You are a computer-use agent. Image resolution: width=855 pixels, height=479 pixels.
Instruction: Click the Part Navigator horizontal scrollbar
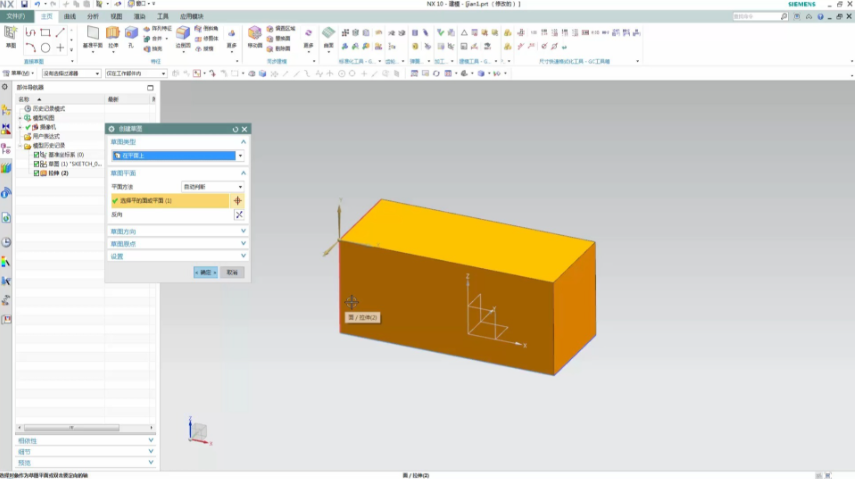tap(71, 428)
